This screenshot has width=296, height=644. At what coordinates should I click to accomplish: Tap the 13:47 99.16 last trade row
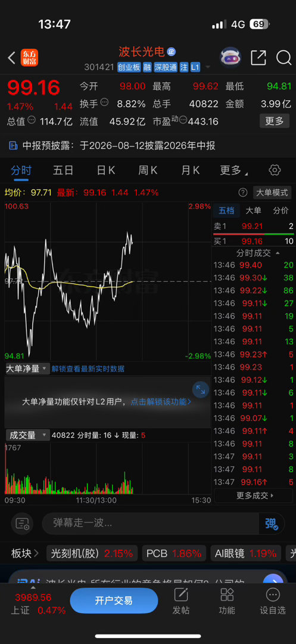pos(254,482)
